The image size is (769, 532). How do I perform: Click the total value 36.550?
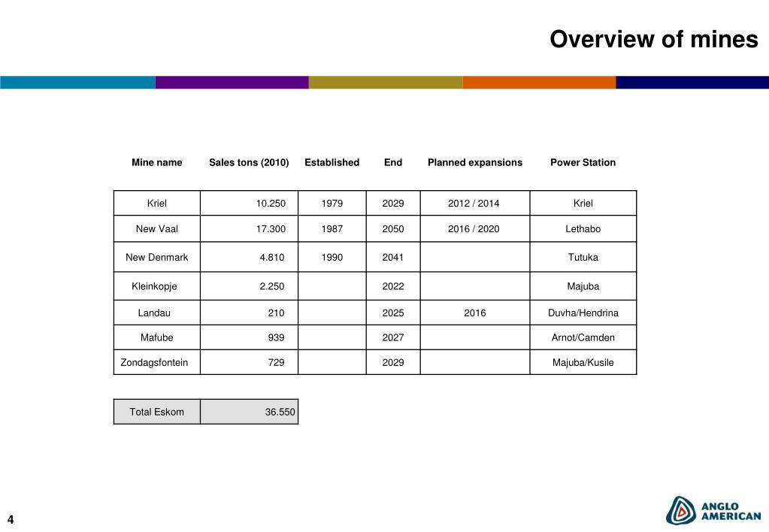[x=280, y=413]
